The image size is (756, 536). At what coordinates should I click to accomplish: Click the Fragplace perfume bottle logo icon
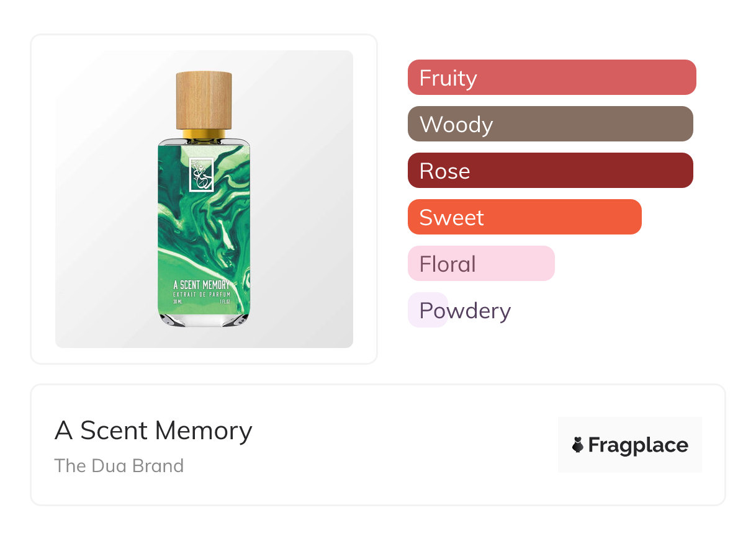point(578,445)
